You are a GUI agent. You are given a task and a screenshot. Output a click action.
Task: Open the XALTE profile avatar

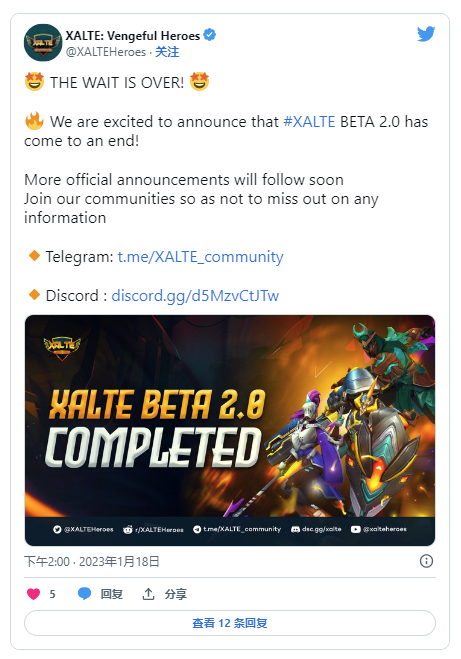(43, 43)
